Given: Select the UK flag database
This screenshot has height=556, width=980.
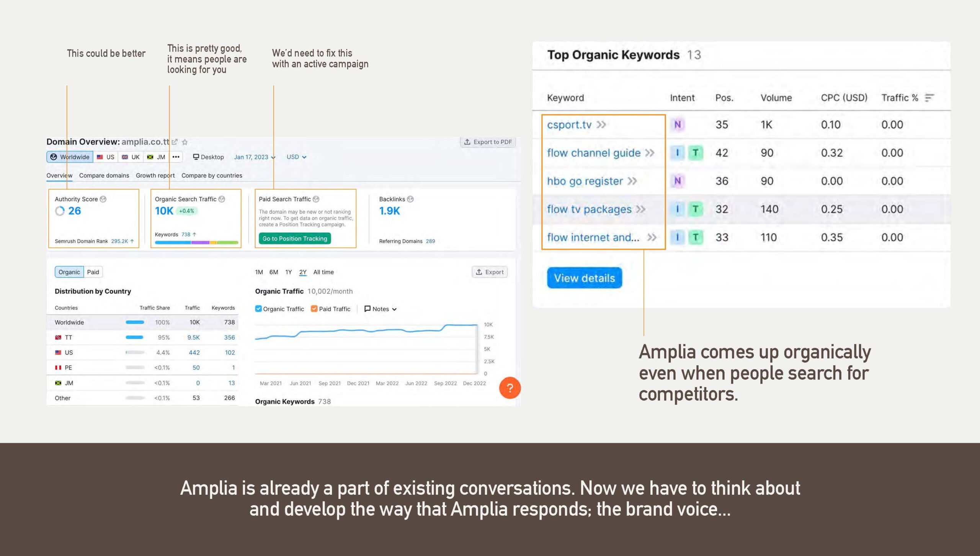Looking at the screenshot, I should (131, 157).
